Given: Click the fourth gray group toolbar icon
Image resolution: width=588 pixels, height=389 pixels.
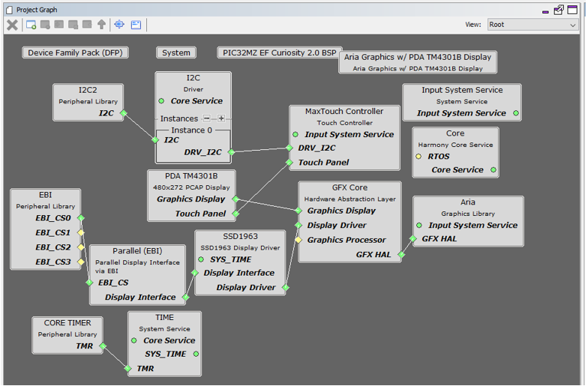Looking at the screenshot, I should (73, 25).
